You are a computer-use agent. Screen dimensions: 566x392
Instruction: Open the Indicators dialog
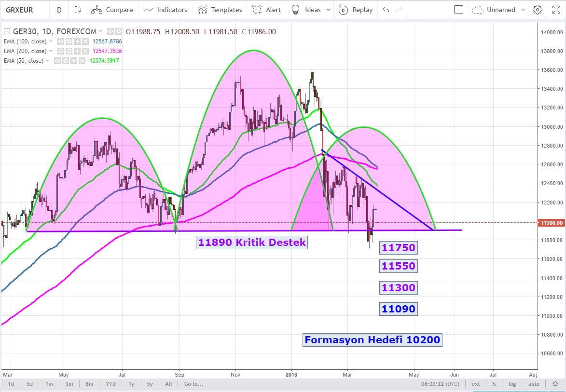click(166, 10)
